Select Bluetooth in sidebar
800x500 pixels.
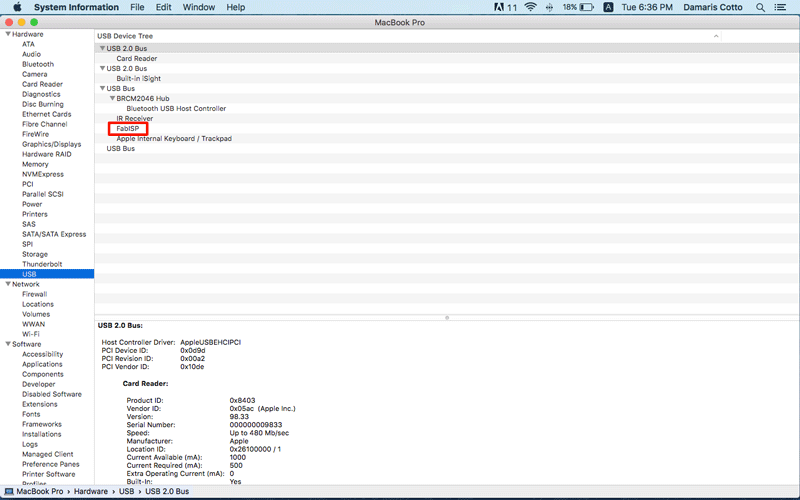(x=38, y=64)
